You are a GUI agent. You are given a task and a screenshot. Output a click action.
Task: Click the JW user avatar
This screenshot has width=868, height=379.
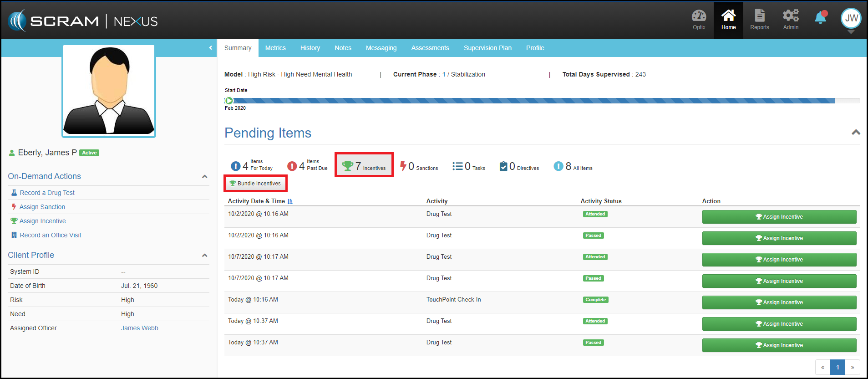851,18
